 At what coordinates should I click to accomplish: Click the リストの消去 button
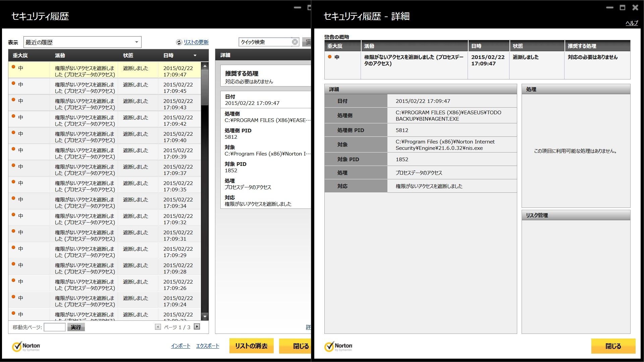pyautogui.click(x=251, y=346)
